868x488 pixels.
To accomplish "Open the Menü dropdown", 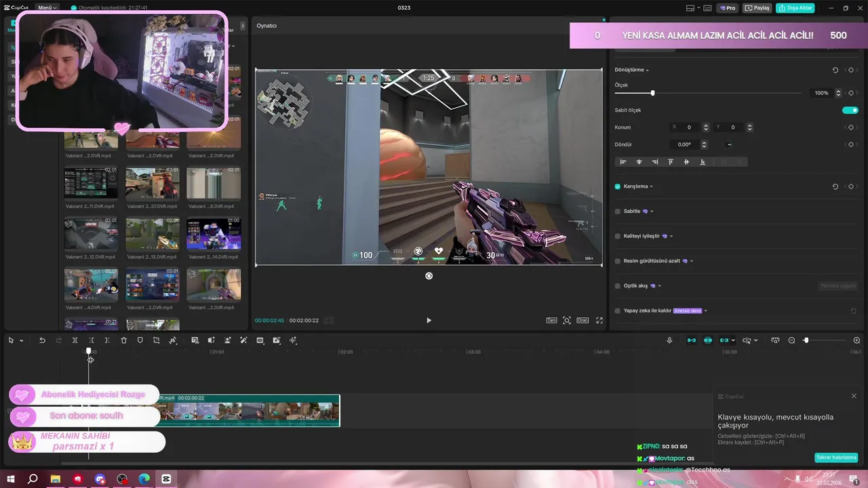I will click(x=47, y=8).
